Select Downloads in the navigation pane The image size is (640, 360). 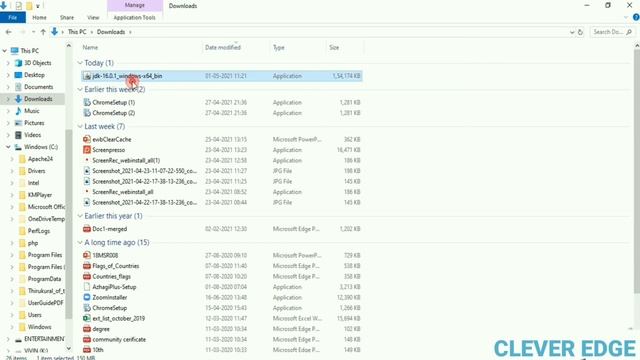38,99
